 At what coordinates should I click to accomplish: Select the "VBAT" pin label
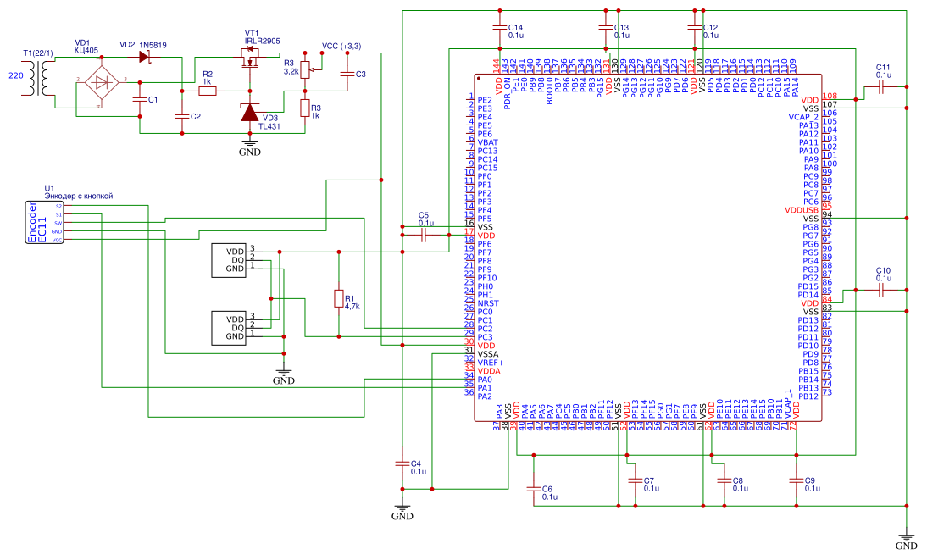(x=488, y=142)
